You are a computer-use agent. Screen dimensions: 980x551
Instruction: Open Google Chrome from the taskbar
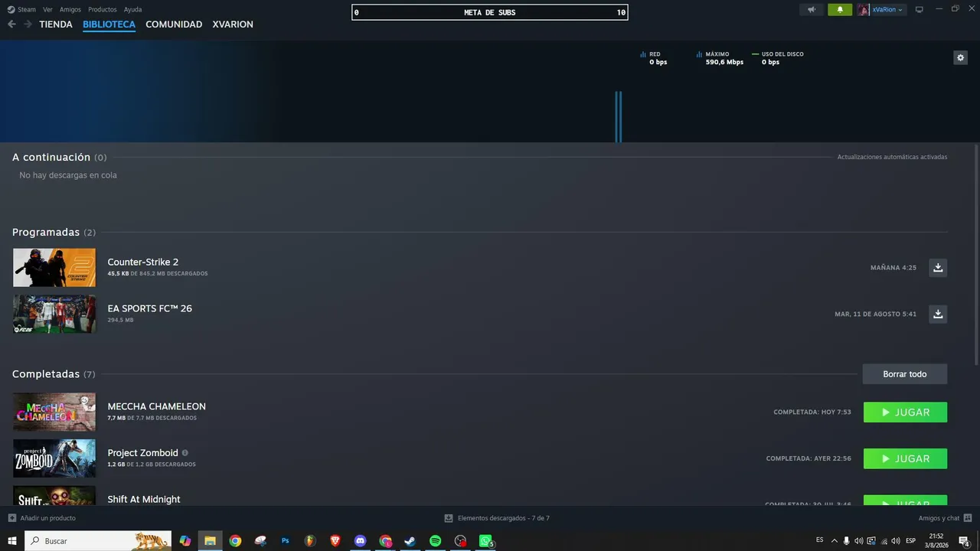[235, 541]
